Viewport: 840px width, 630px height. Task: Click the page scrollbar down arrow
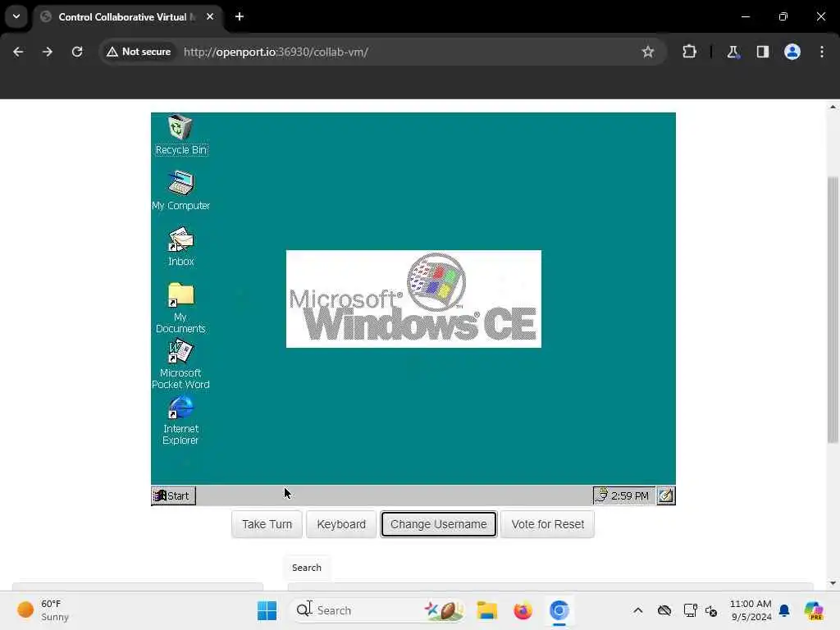coord(833,583)
